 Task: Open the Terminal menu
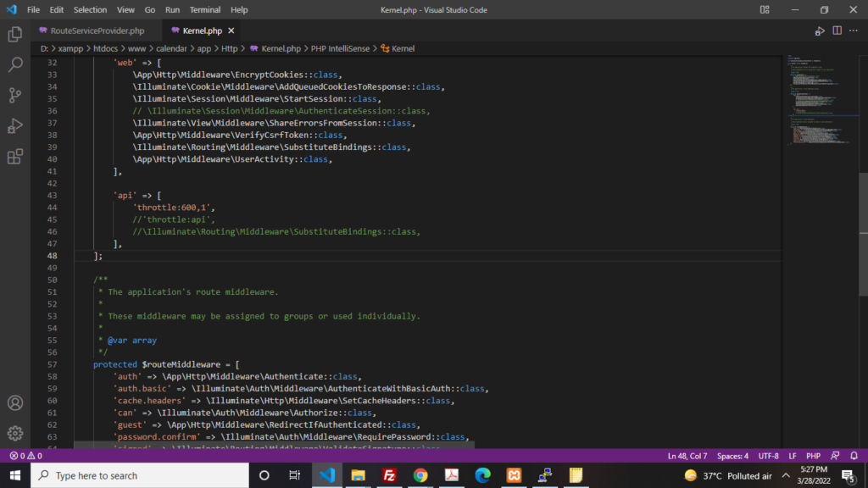204,10
